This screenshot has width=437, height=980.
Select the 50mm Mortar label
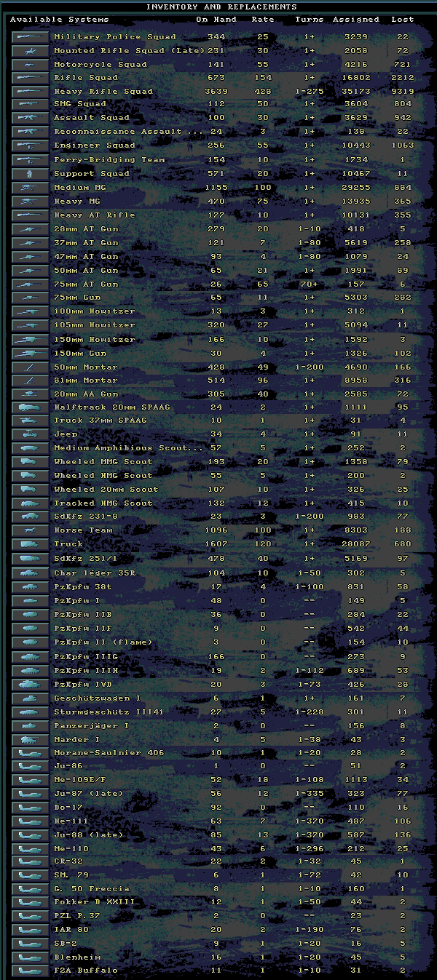(86, 367)
